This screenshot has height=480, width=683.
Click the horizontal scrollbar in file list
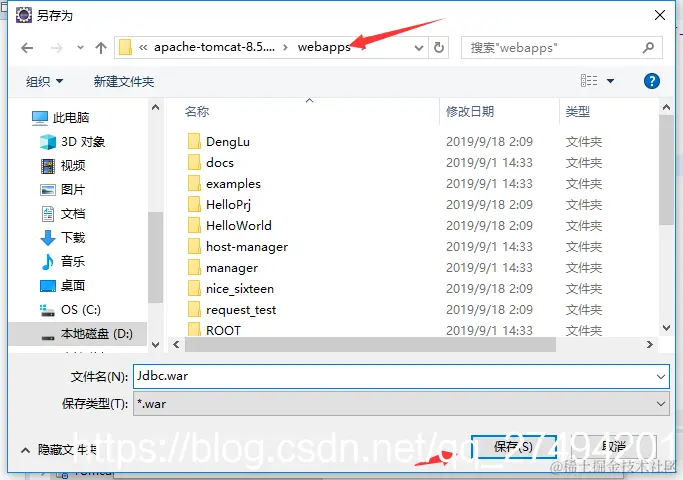click(x=370, y=345)
